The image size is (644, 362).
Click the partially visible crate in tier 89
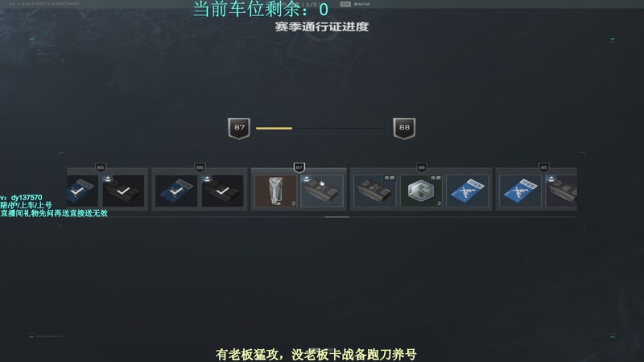point(561,191)
